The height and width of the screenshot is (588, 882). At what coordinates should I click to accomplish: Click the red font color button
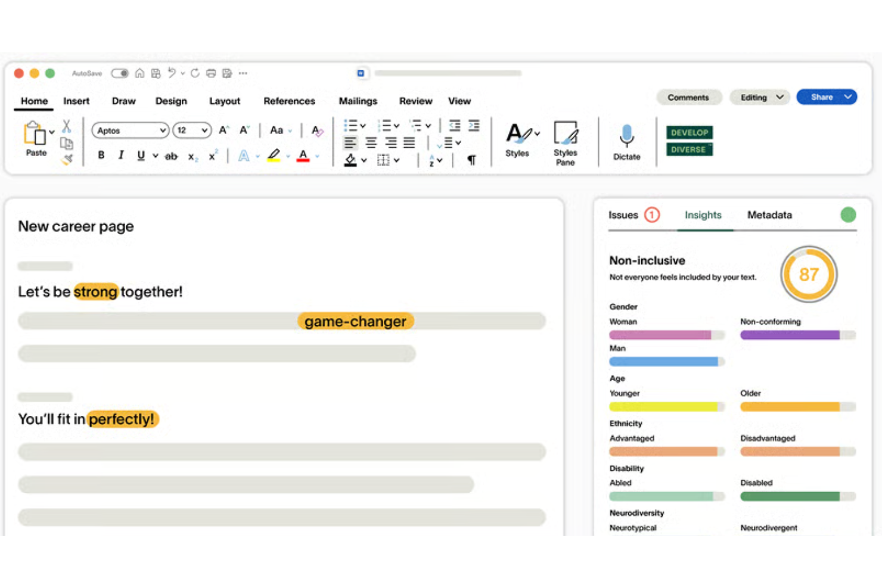click(x=303, y=156)
